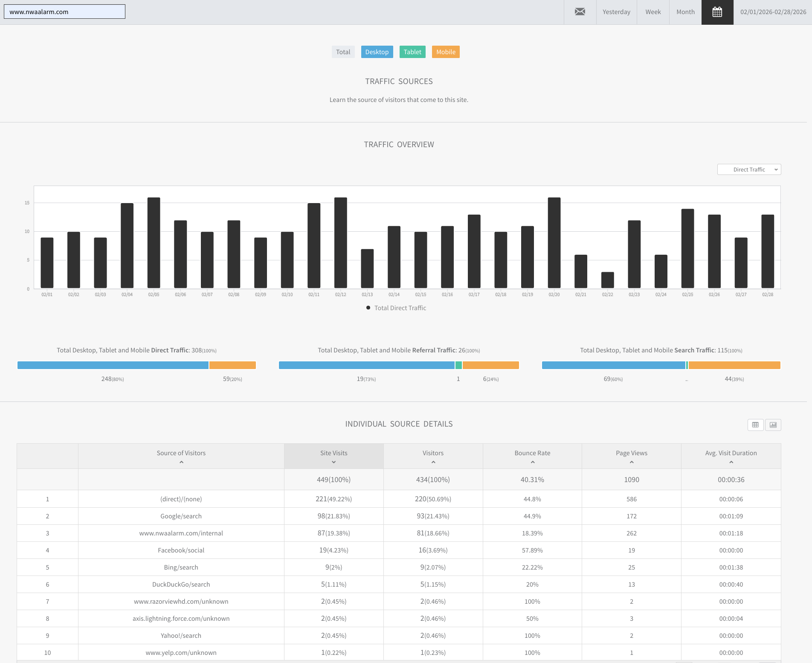
Task: Sort by Site Visits column arrow
Action: point(333,462)
